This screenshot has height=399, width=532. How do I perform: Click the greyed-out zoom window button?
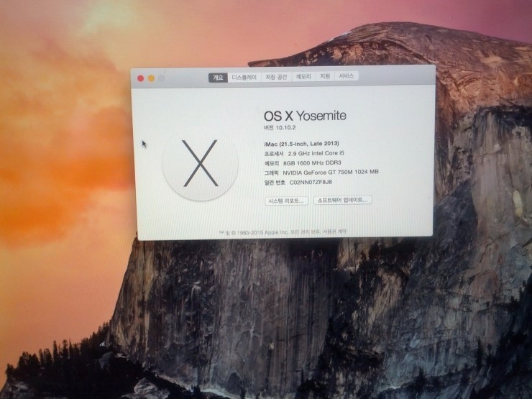click(x=162, y=78)
